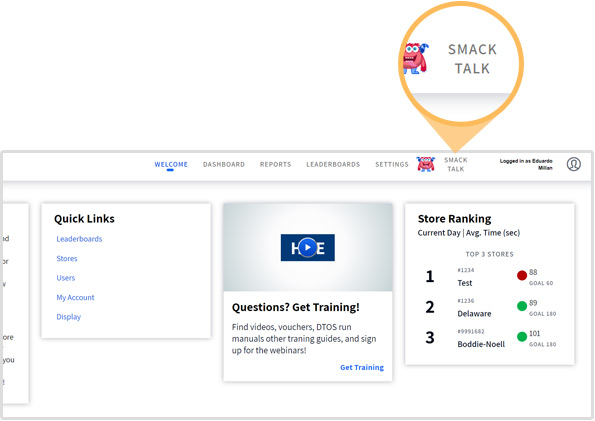
Task: Click the GOAL 60 label
Action: (x=541, y=283)
